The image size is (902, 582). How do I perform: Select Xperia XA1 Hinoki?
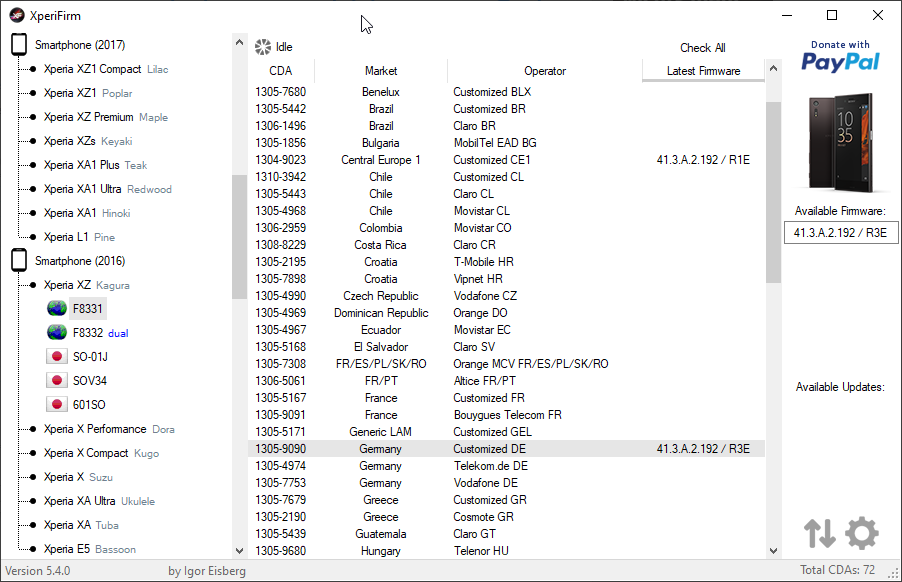tap(87, 213)
